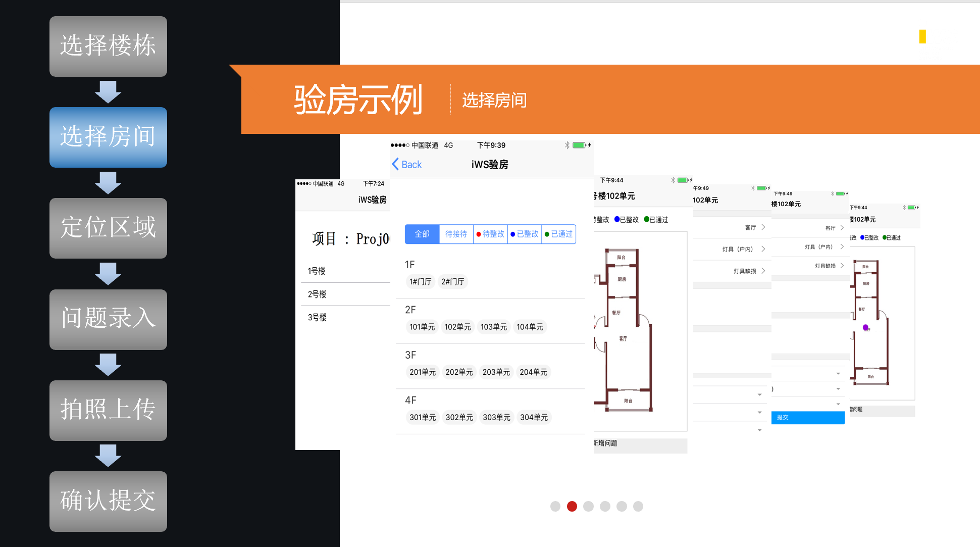Jump to the third carousel page dot
This screenshot has height=547, width=980.
coord(588,506)
